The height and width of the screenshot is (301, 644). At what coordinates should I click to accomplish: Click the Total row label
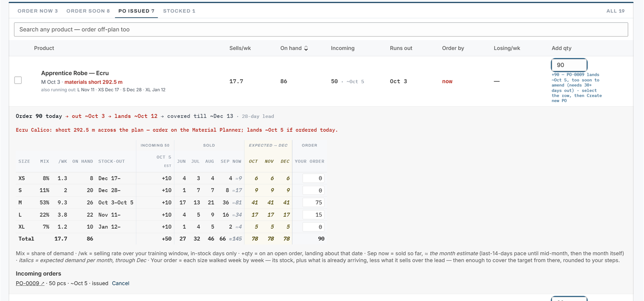(x=26, y=239)
